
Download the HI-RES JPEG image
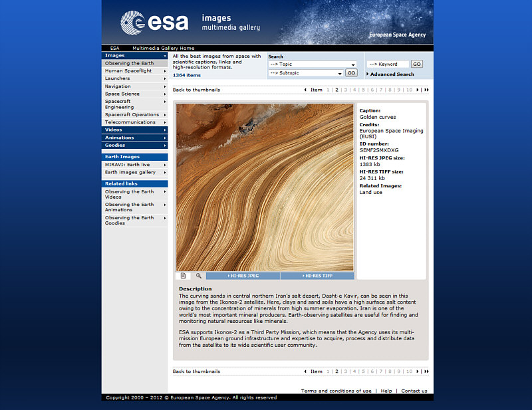(243, 276)
